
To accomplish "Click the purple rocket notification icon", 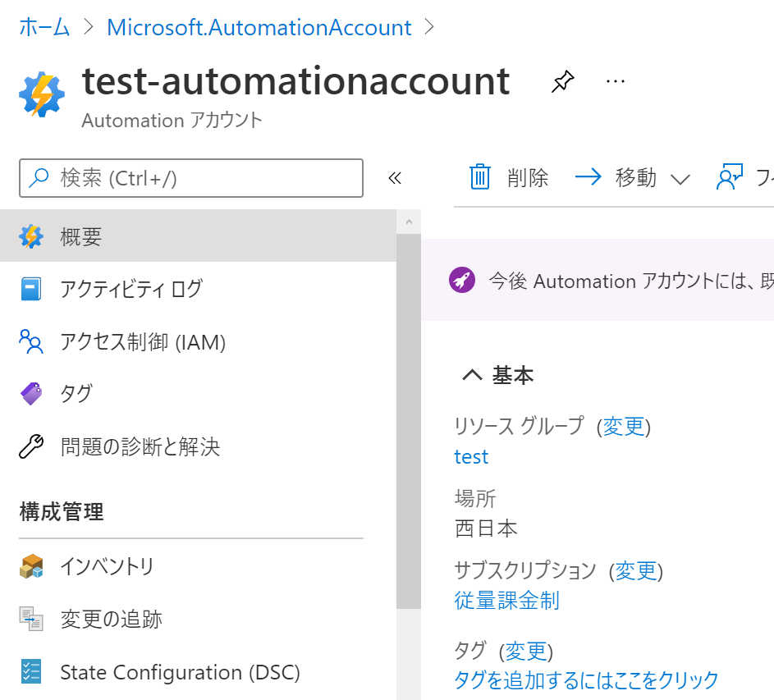I will [x=462, y=280].
